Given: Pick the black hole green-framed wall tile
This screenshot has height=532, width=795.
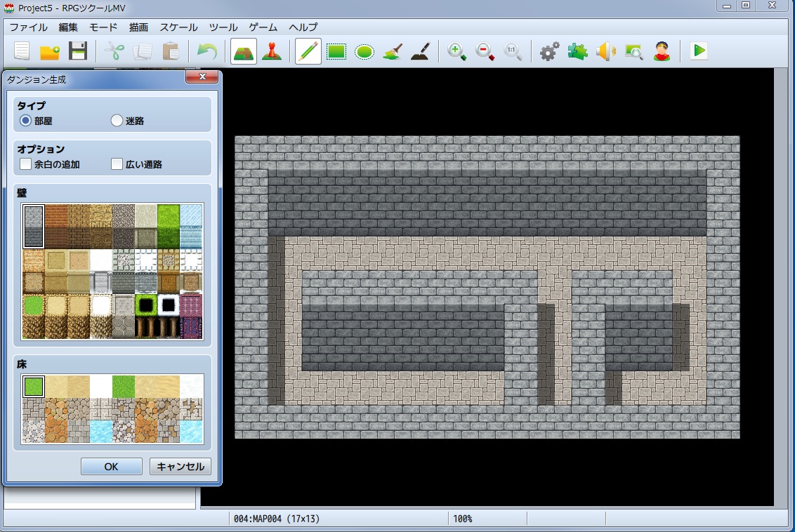Looking at the screenshot, I should click(x=146, y=316).
